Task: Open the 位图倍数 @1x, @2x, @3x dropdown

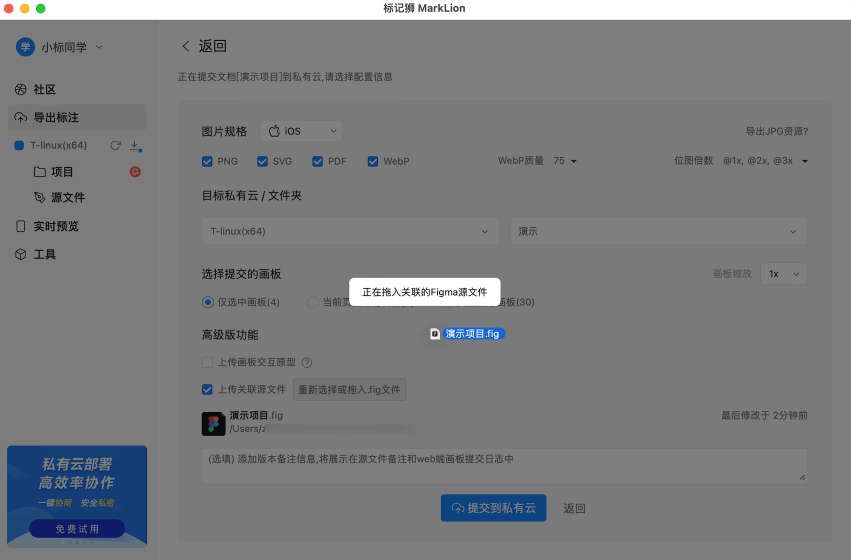Action: pos(765,161)
